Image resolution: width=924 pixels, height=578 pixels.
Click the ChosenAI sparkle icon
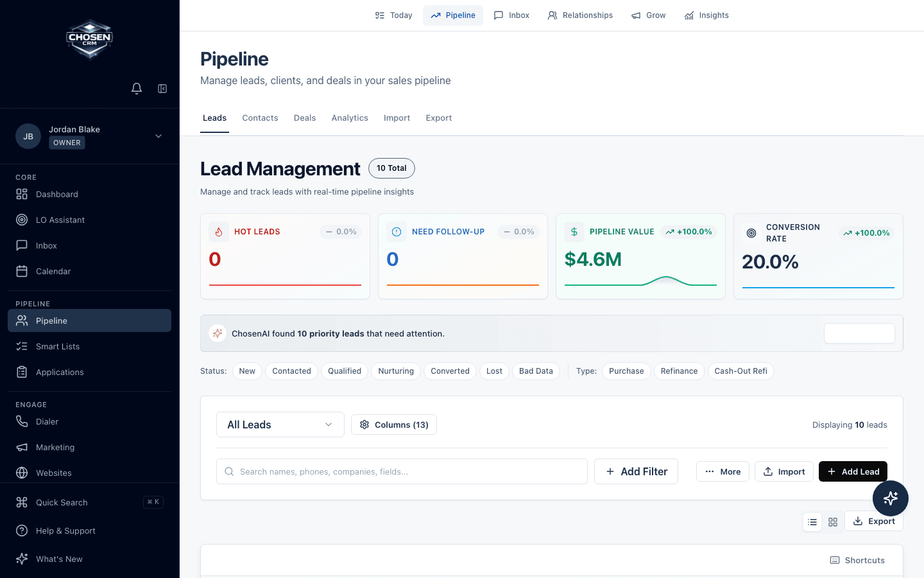(218, 333)
